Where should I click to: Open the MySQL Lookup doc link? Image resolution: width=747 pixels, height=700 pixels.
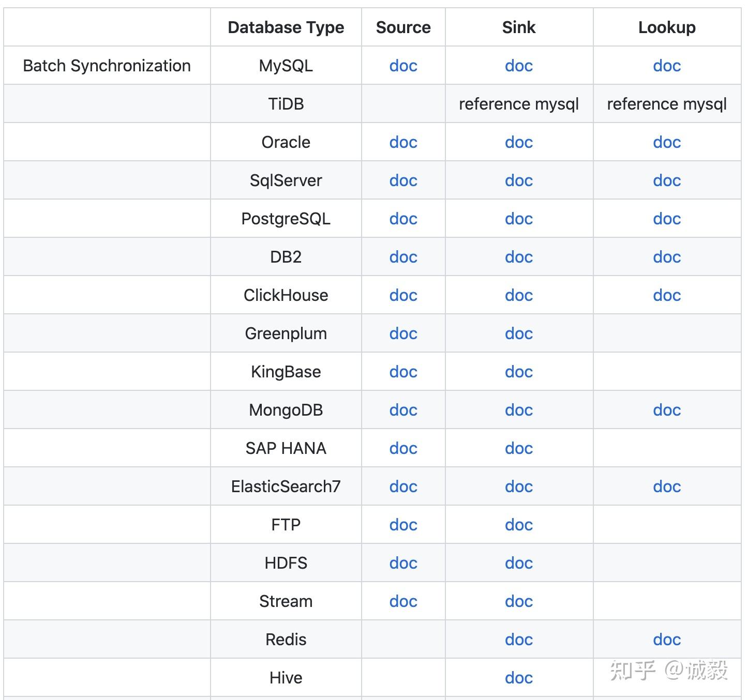(x=667, y=66)
